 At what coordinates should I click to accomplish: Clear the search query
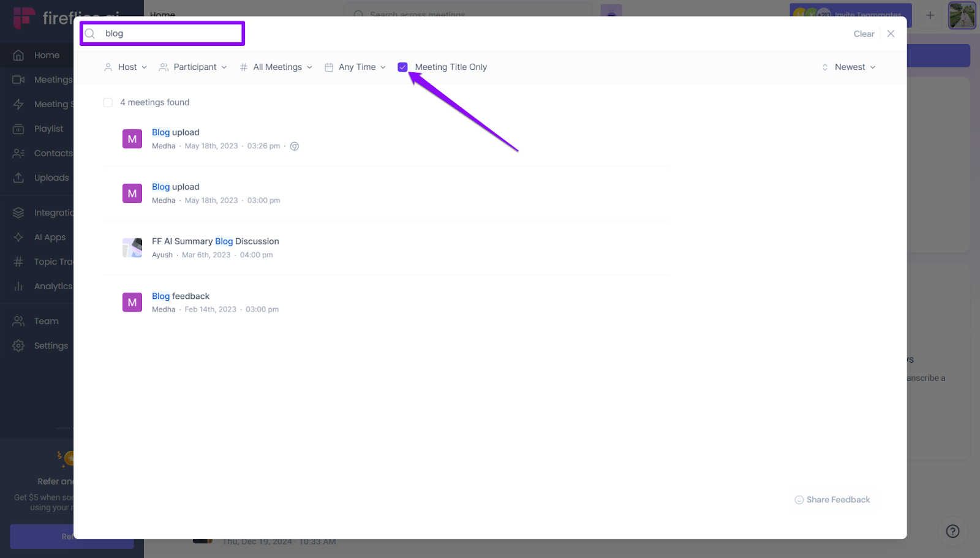pos(864,34)
